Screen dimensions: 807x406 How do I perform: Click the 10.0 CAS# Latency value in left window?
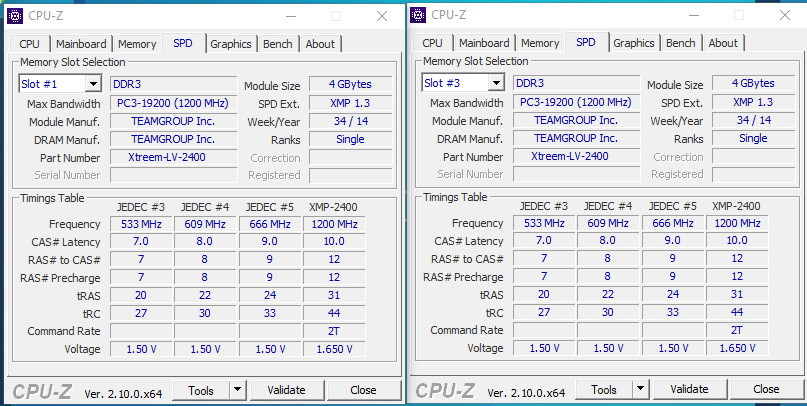335,241
